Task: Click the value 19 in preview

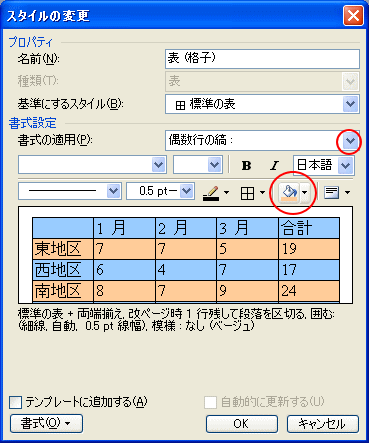Action: point(289,249)
